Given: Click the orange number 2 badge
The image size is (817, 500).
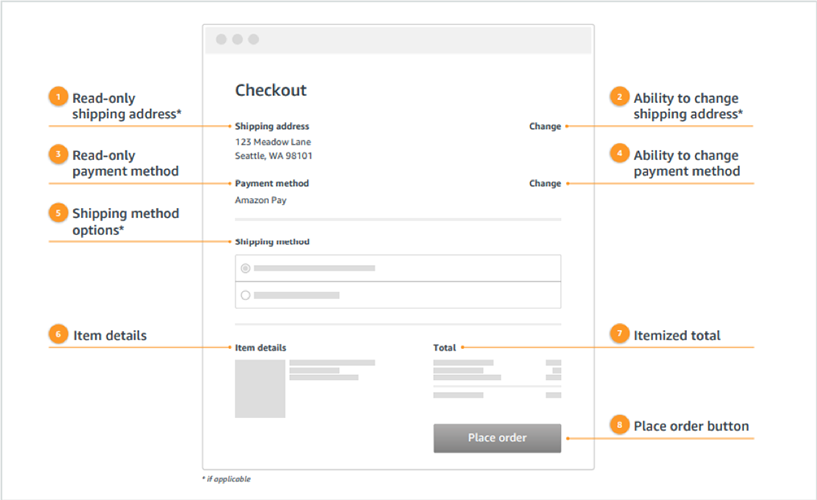Looking at the screenshot, I should (x=619, y=98).
